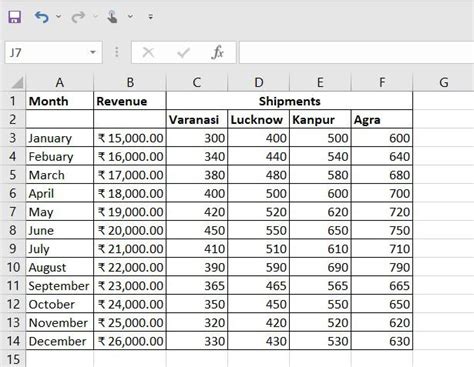Click the November cell
The width and height of the screenshot is (474, 367).
click(x=60, y=323)
